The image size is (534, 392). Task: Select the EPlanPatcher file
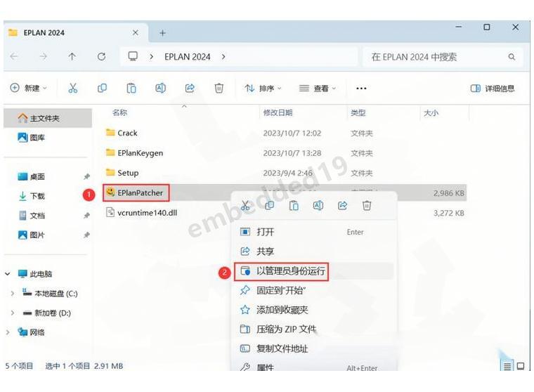pos(134,192)
